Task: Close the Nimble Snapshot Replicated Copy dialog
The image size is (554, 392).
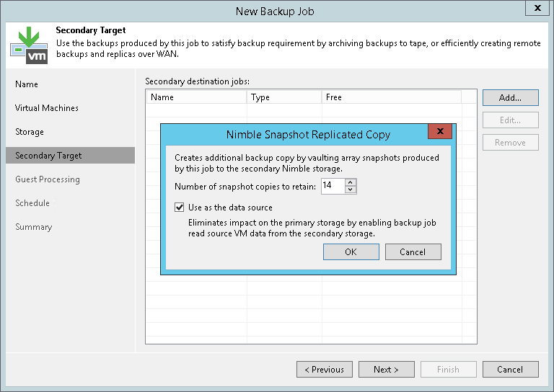Action: click(x=440, y=131)
